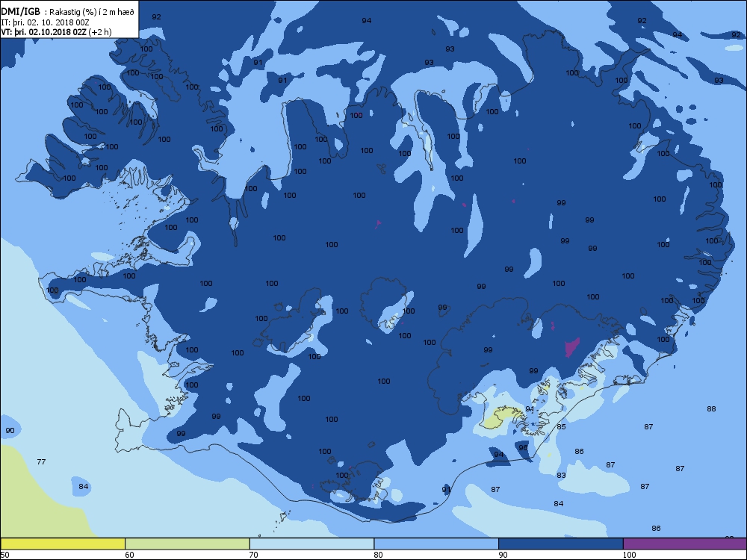This screenshot has height=560, width=747.
Task: Click the '96' humidity value on the map
Action: pyautogui.click(x=523, y=447)
